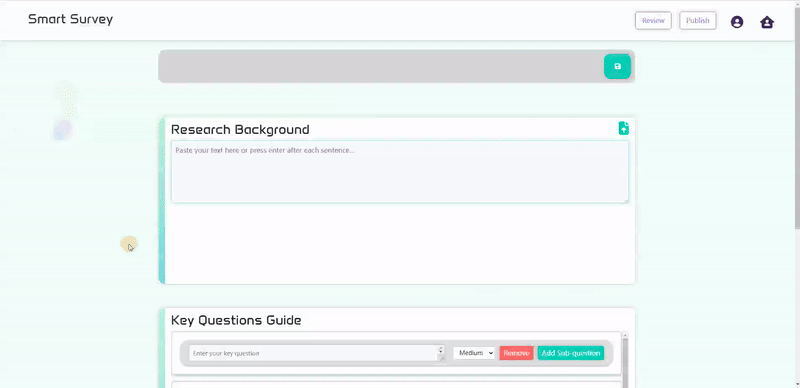Click the survey title input bar
800x388 pixels.
(x=381, y=66)
